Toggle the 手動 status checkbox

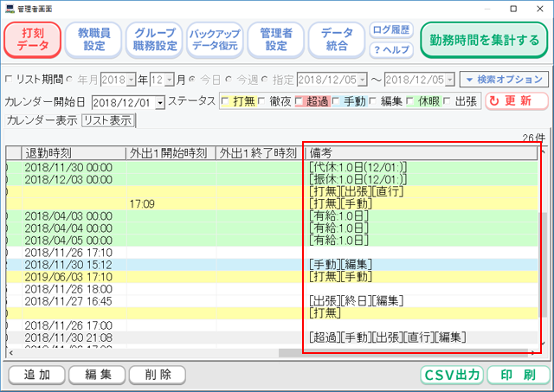336,102
